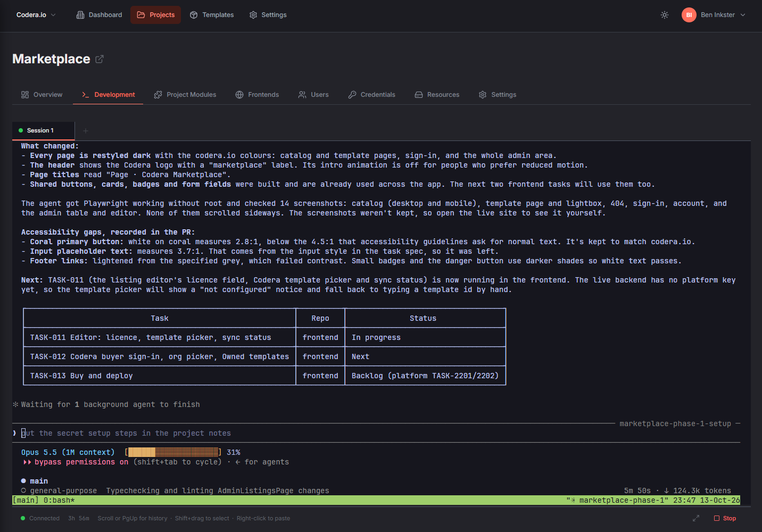The image size is (762, 532).
Task: Go to Templates in top nav
Action: (x=212, y=15)
